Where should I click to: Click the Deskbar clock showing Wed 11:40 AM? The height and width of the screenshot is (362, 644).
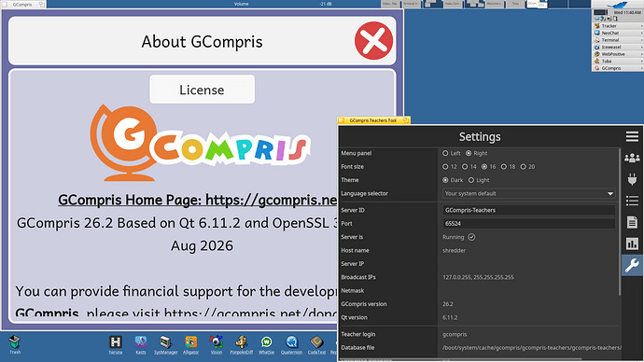[627, 12]
